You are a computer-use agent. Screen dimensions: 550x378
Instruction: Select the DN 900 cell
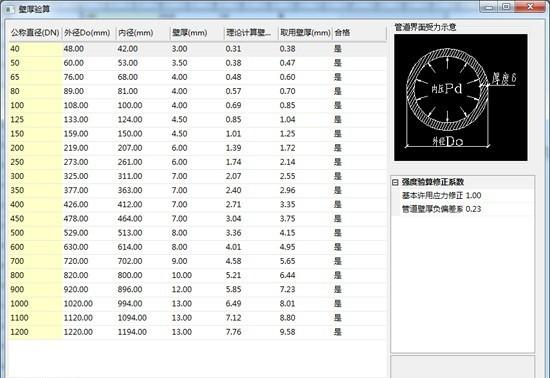(x=35, y=289)
